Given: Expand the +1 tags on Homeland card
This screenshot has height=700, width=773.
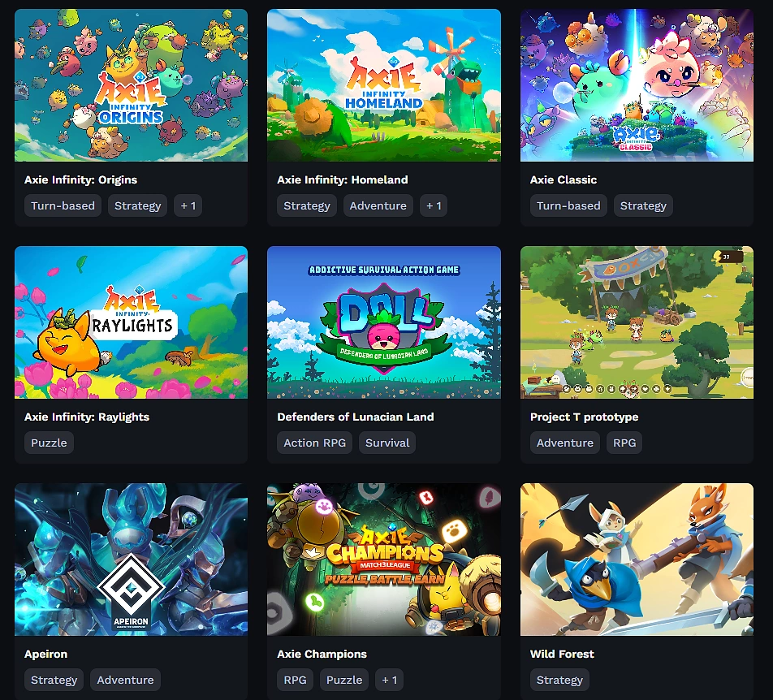Looking at the screenshot, I should (434, 205).
